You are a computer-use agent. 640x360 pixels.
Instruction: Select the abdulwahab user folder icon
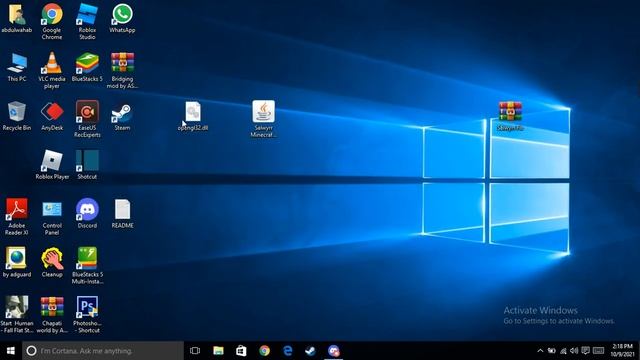point(17,15)
